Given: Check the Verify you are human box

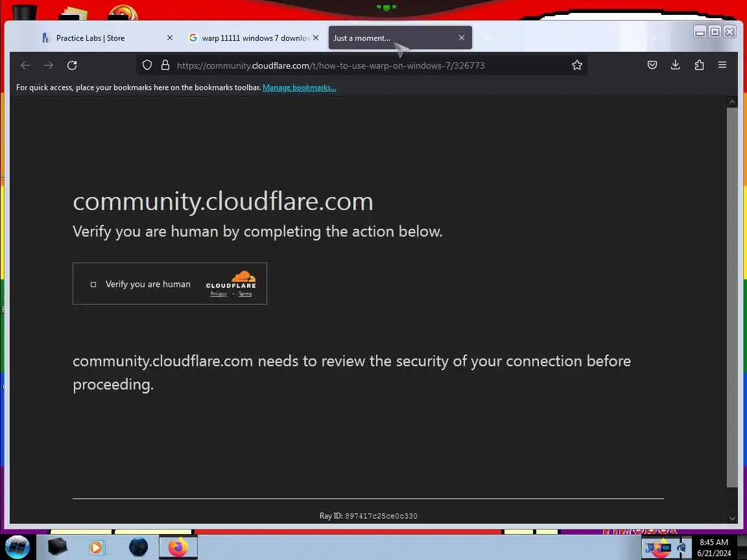Looking at the screenshot, I should [x=93, y=285].
